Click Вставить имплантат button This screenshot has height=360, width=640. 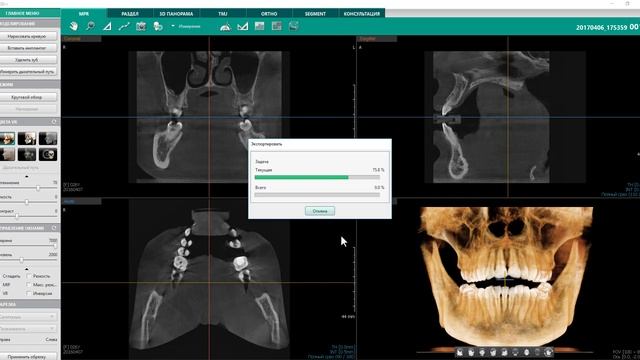point(28,48)
